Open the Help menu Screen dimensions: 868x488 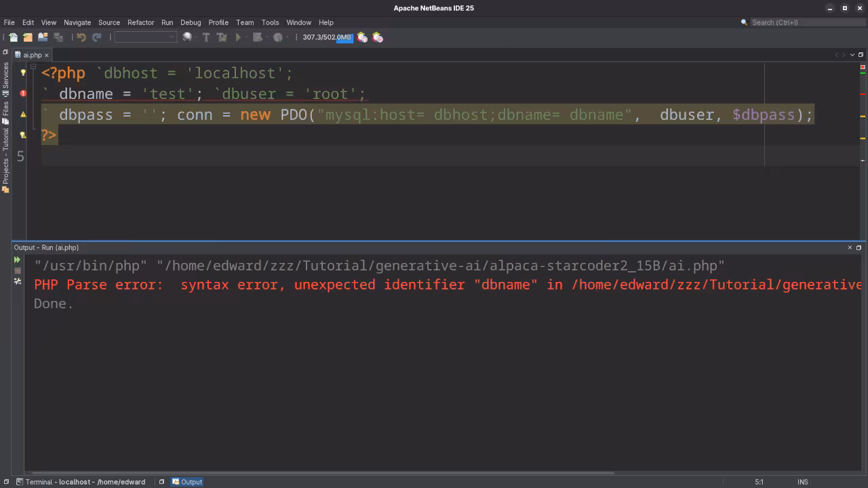point(326,22)
